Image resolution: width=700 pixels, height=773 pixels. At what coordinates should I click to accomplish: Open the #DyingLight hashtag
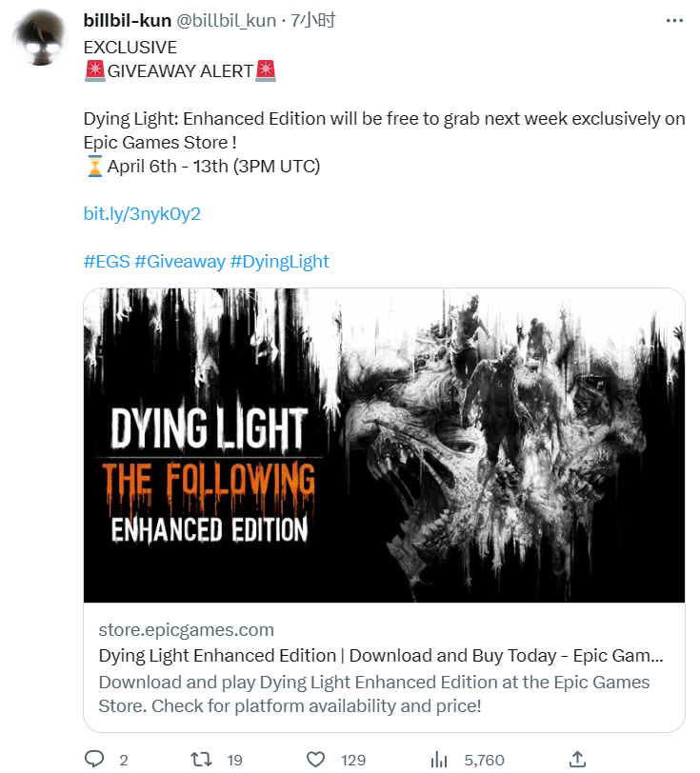coord(279,261)
